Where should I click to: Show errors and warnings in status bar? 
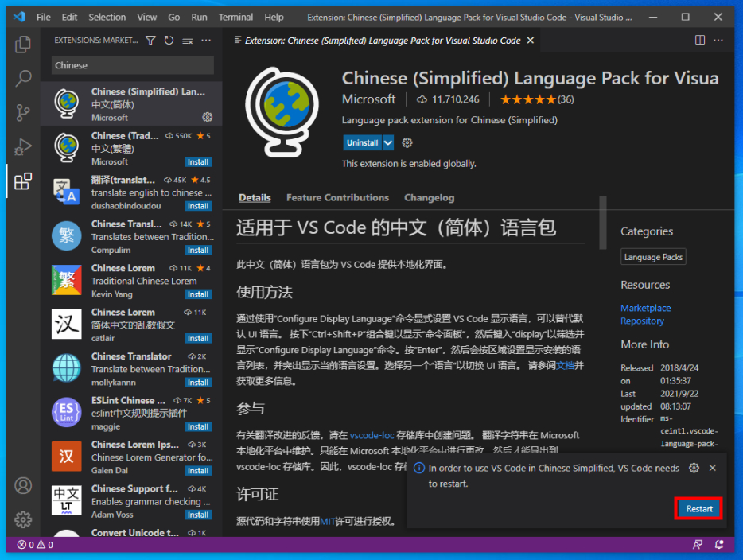pyautogui.click(x=36, y=545)
